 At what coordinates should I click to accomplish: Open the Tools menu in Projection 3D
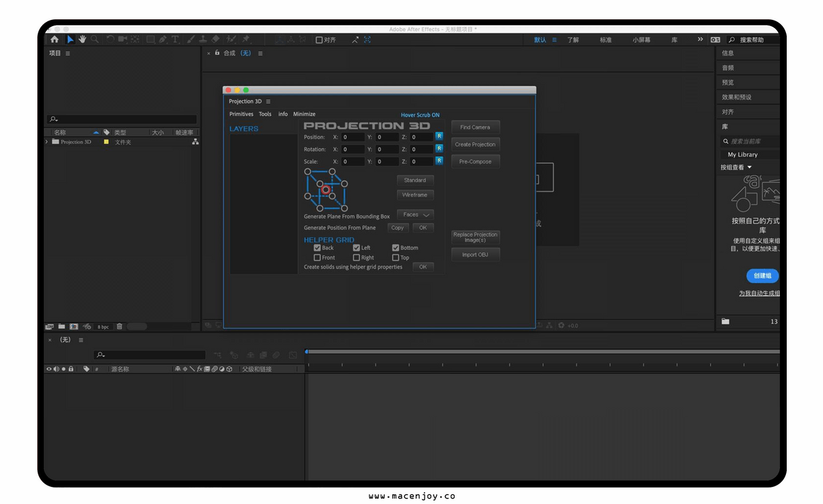265,115
